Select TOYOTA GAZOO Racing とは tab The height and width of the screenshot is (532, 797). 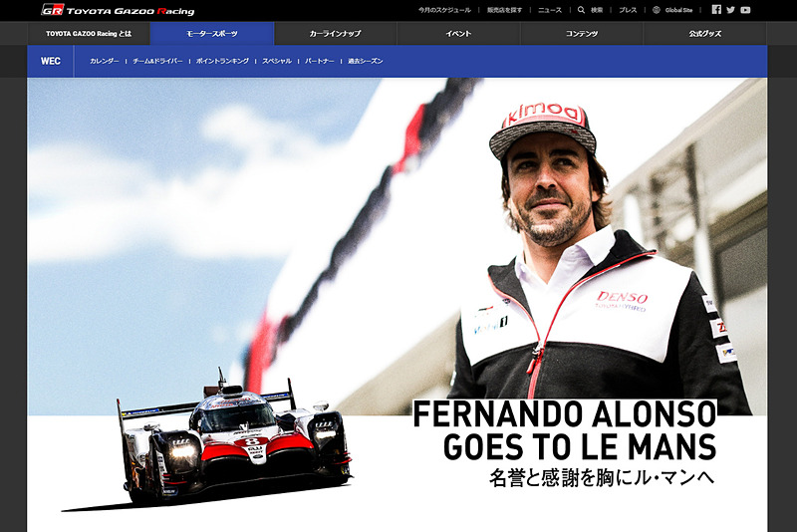(89, 34)
